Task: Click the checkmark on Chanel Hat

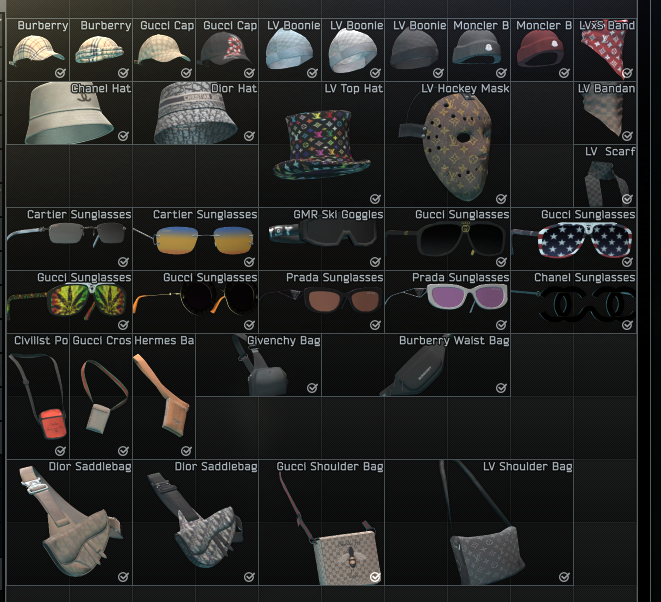Action: [x=123, y=136]
